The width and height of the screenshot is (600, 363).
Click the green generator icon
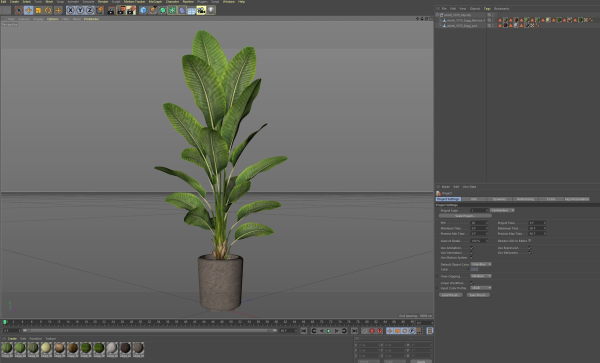pyautogui.click(x=162, y=10)
